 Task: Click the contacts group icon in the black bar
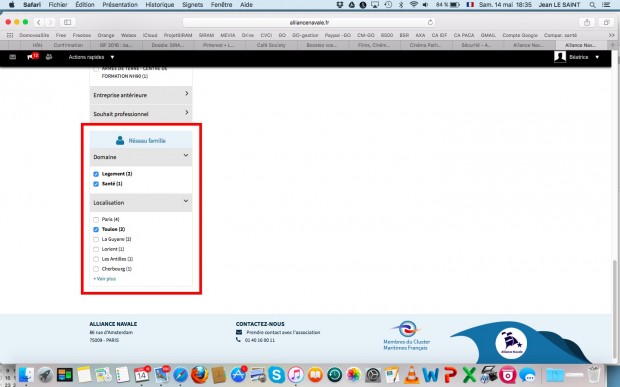pyautogui.click(x=49, y=57)
